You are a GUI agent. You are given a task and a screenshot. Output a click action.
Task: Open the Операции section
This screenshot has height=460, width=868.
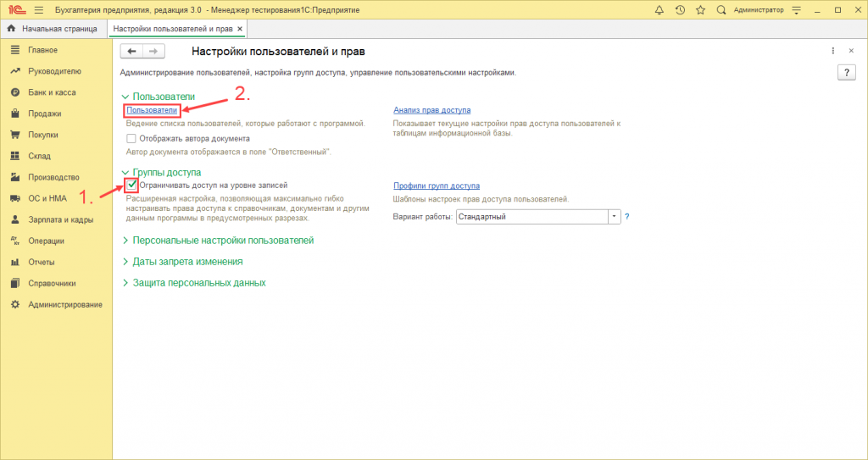click(x=46, y=241)
